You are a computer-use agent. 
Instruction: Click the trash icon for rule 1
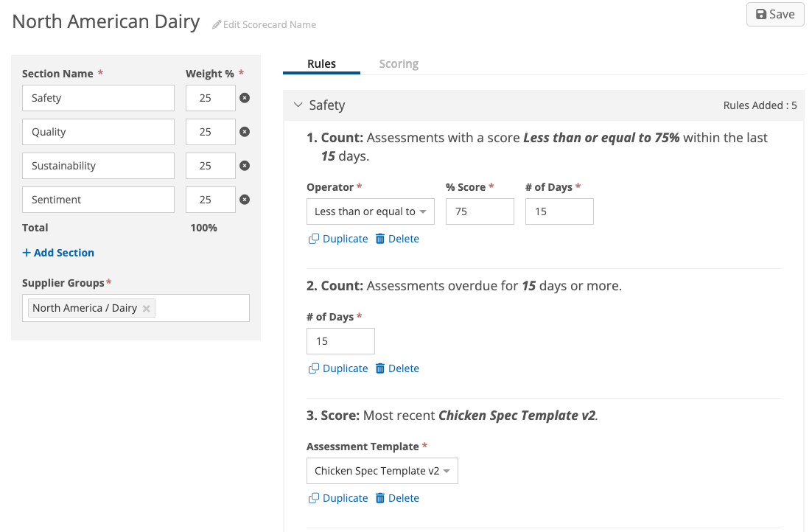[380, 239]
